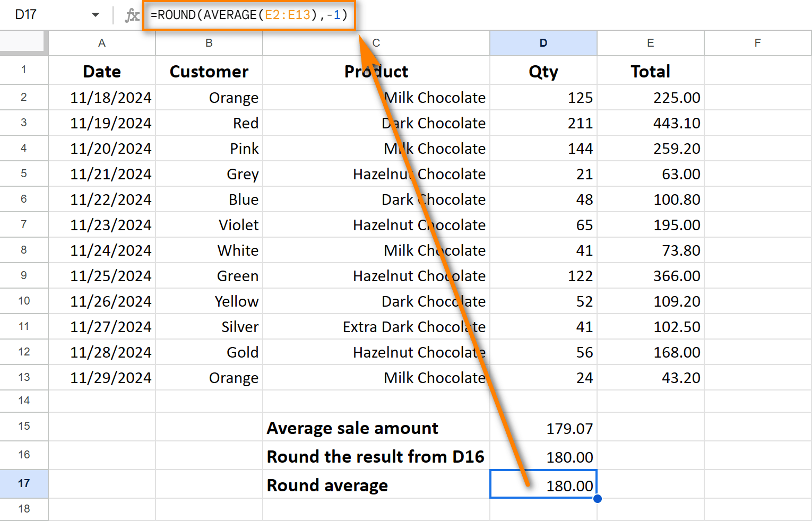This screenshot has width=812, height=521.
Task: Select the cell showing 179.07
Action: click(x=543, y=428)
